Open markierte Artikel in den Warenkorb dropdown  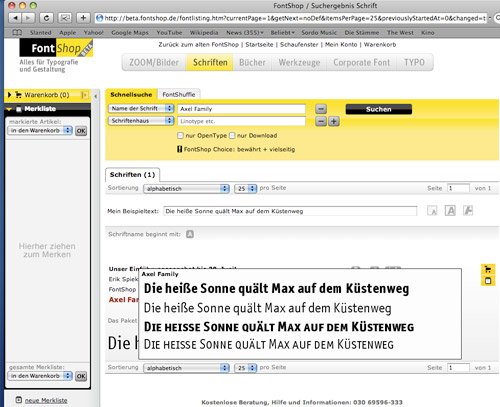[40, 130]
